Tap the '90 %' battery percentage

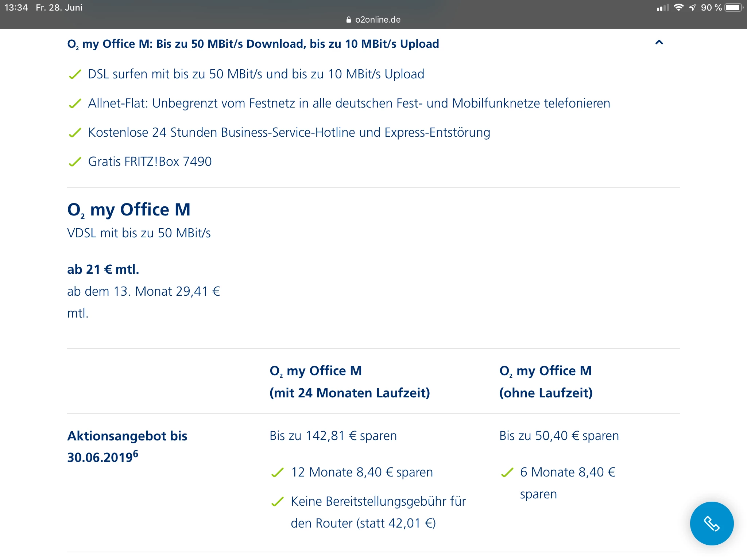(x=711, y=7)
